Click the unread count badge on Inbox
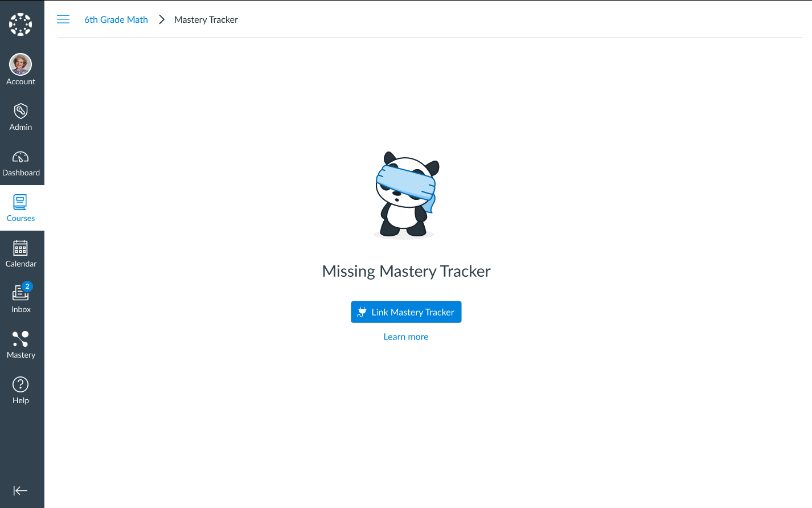Image resolution: width=812 pixels, height=508 pixels. click(27, 286)
